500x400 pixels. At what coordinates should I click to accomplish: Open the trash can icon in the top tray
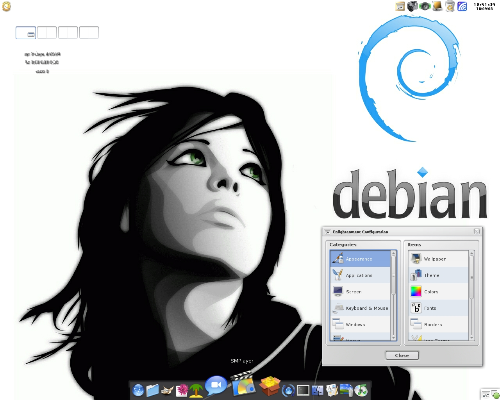pos(450,6)
